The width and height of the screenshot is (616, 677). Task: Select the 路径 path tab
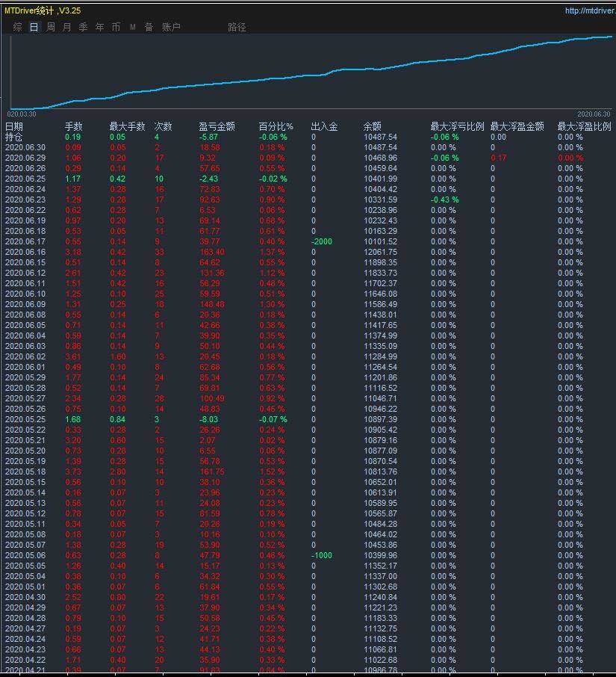tap(237, 27)
